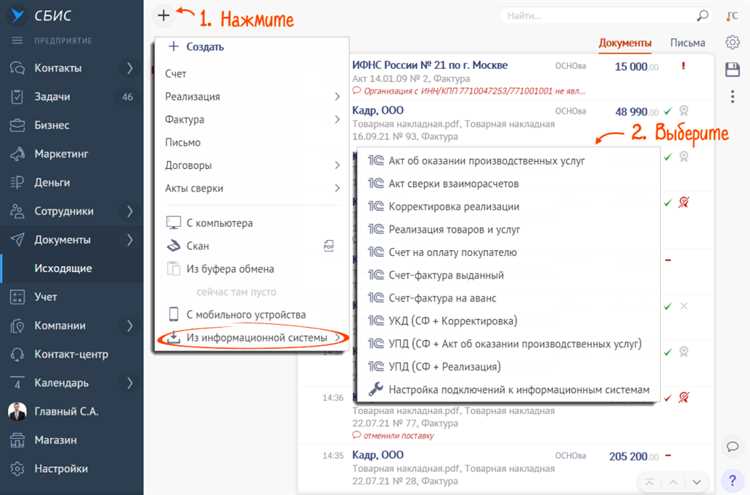The image size is (750, 495).
Task: Toggle the hamburger menu next to Предприятие
Action: [16, 40]
